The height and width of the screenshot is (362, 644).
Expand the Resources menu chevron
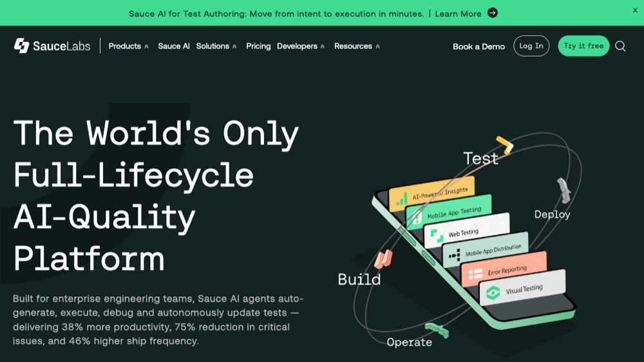coord(377,46)
